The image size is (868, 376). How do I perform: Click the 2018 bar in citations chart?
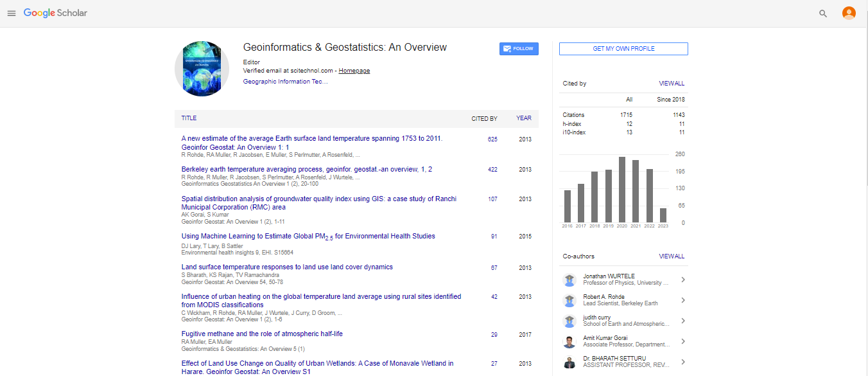595,197
